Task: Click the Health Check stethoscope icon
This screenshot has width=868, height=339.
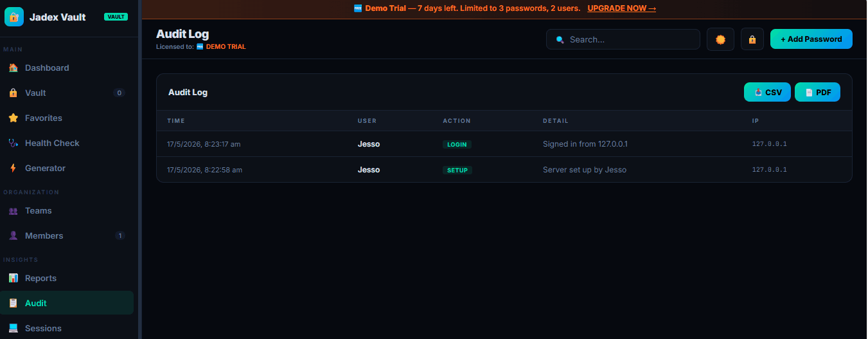Action: 13,143
